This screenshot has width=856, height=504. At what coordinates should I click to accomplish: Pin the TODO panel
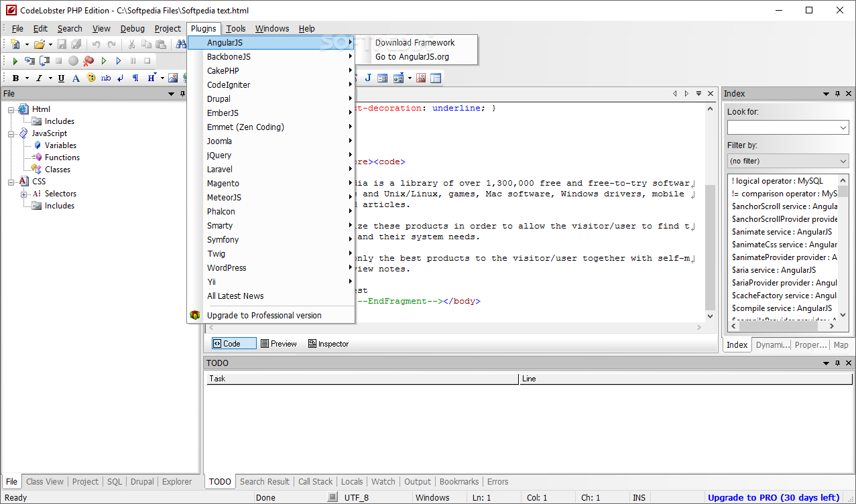tap(837, 363)
